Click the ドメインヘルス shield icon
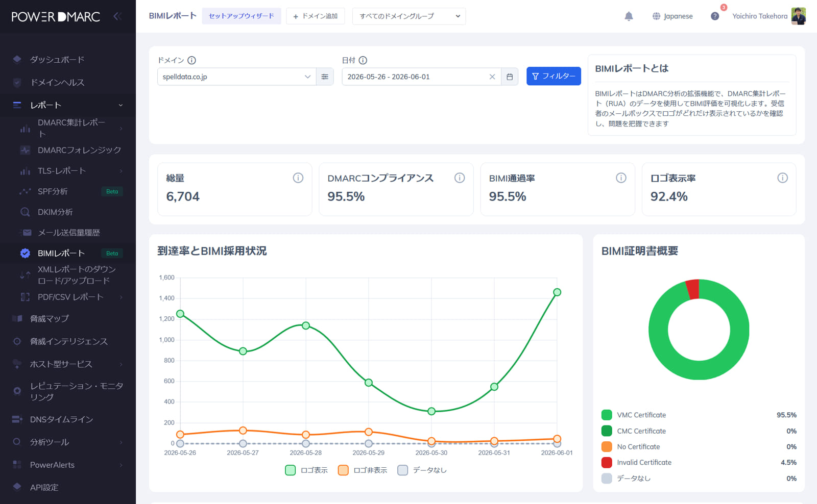Screen dimensions: 817x504 17,82
